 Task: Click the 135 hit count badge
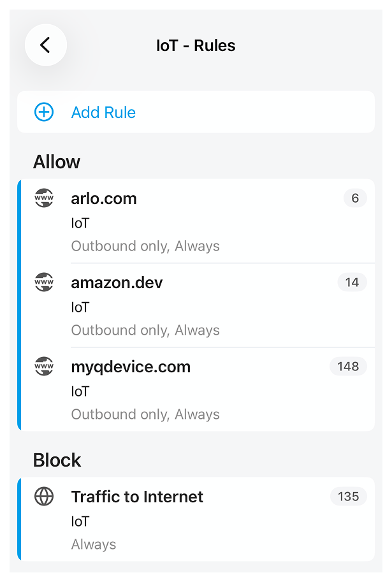(x=348, y=497)
